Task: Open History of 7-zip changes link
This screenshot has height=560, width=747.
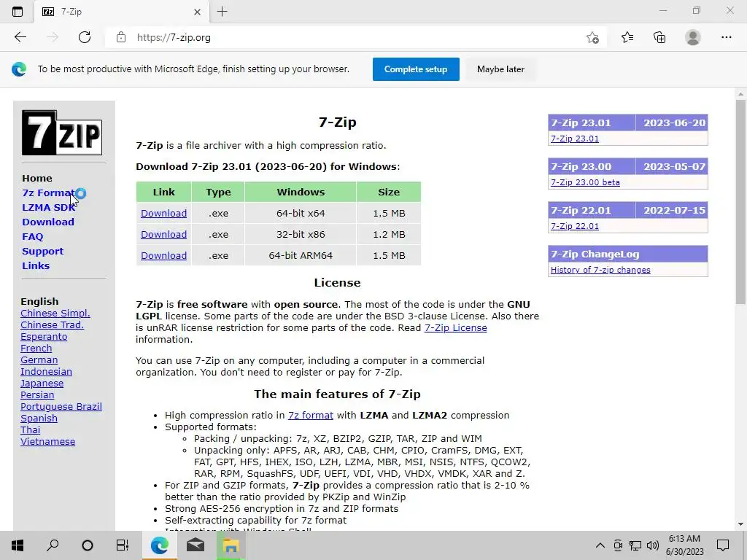Action: click(x=600, y=270)
